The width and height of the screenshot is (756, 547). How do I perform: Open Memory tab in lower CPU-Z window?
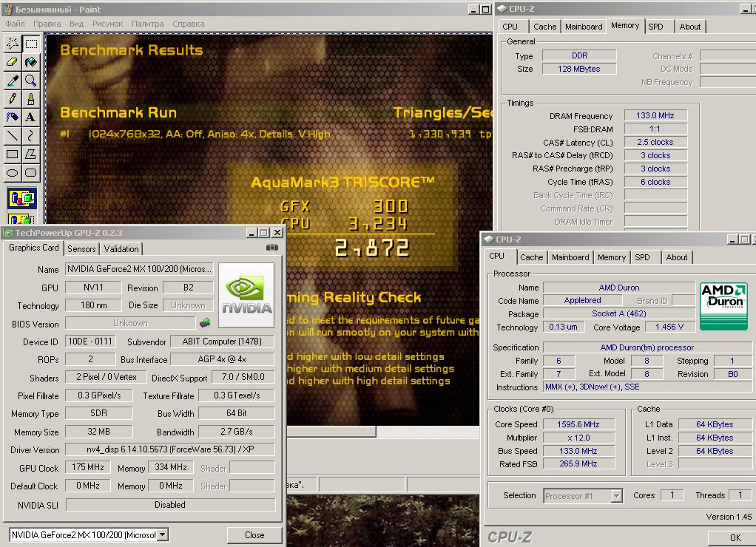coord(612,257)
